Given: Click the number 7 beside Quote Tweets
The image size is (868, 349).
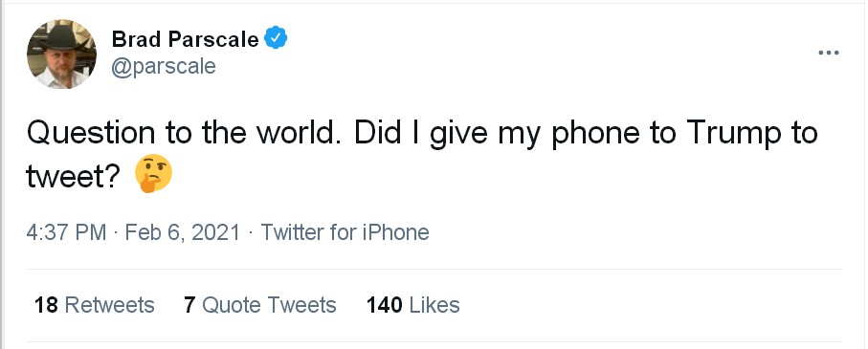Looking at the screenshot, I should [189, 305].
